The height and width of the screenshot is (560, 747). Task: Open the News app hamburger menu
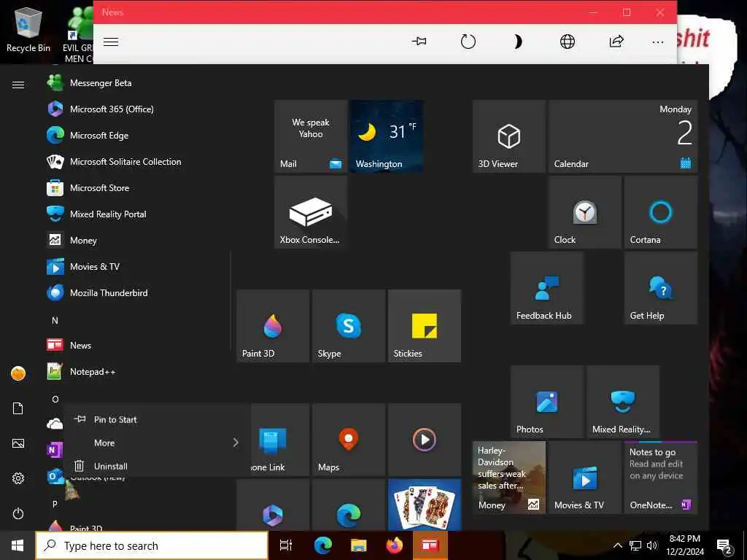coord(111,42)
